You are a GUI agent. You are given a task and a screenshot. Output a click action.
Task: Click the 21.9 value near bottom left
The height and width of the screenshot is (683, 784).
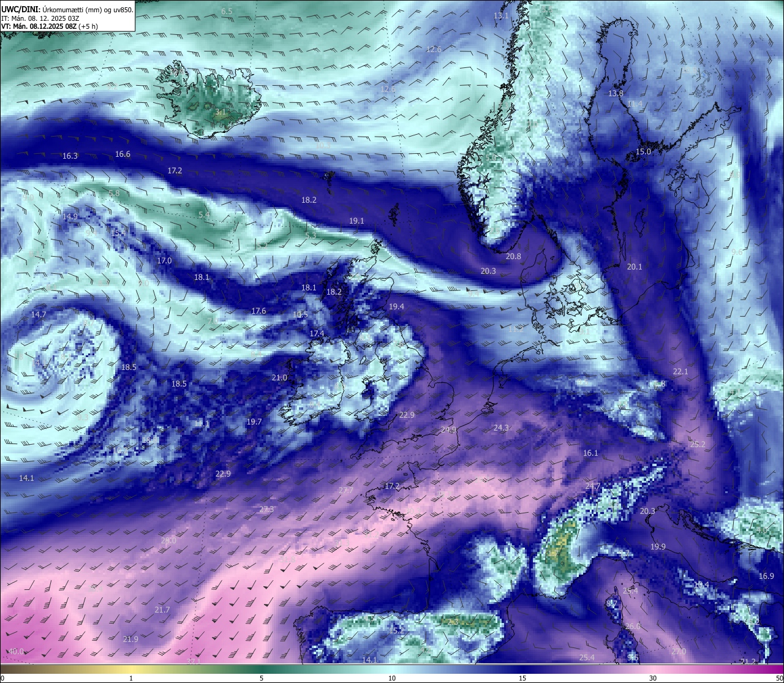coord(130,640)
